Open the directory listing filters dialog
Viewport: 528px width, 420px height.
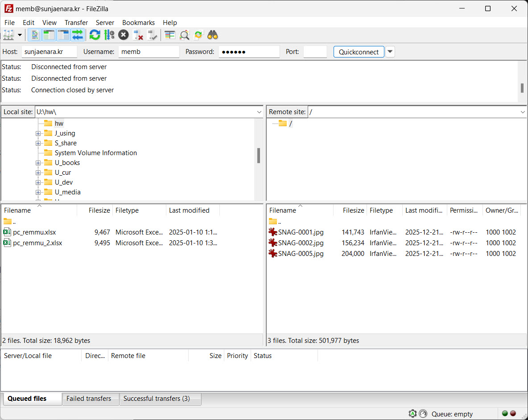click(169, 35)
